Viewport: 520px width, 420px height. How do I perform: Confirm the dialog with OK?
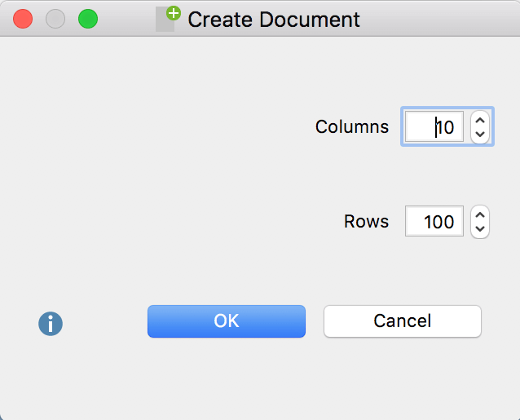pyautogui.click(x=227, y=321)
